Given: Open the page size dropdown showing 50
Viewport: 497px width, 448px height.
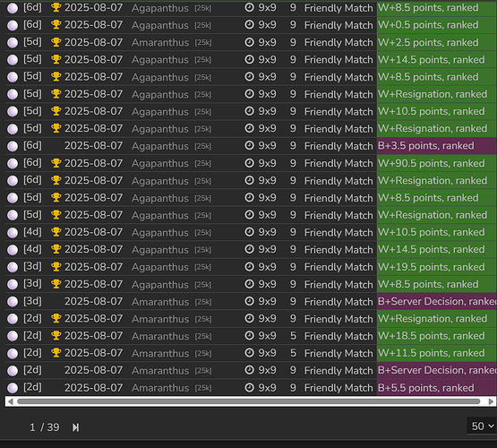Looking at the screenshot, I should click(482, 426).
